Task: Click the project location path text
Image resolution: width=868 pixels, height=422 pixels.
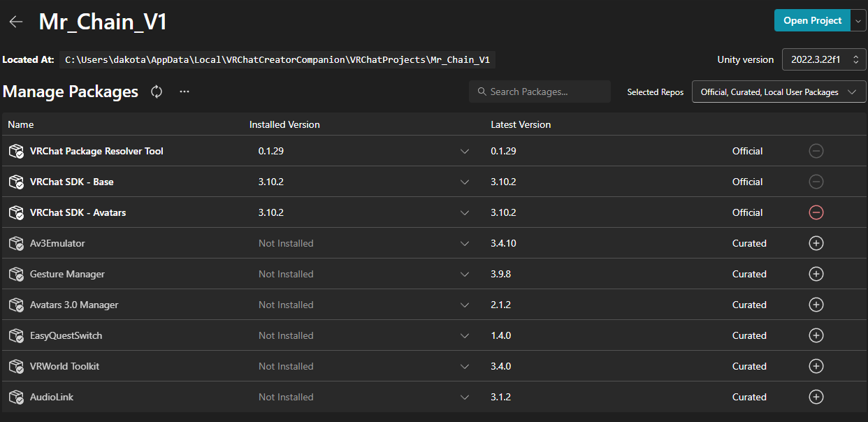Action: (277, 60)
